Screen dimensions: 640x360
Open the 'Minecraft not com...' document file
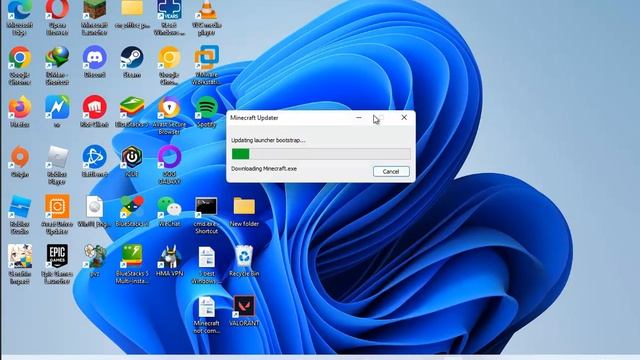click(x=207, y=314)
